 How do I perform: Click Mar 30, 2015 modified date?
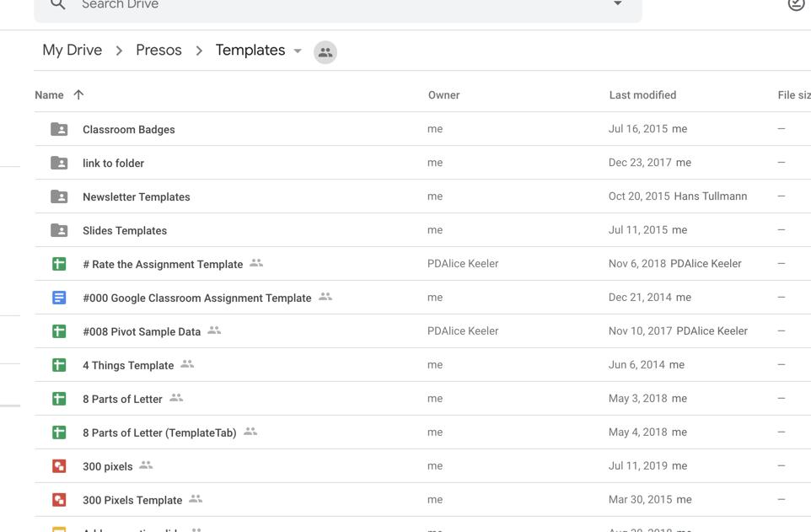coord(641,499)
